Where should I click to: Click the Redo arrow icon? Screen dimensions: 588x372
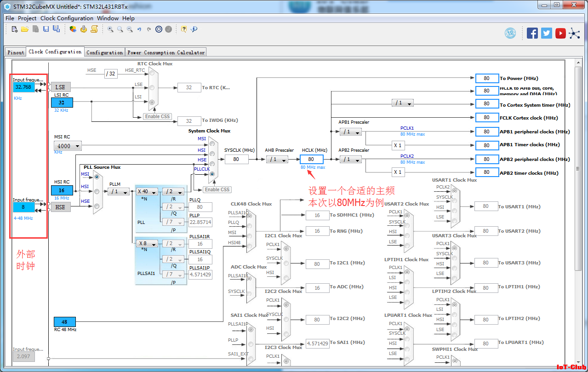point(149,29)
